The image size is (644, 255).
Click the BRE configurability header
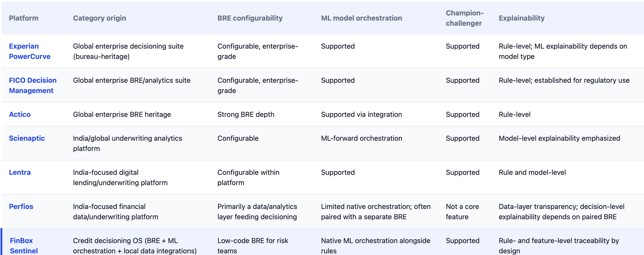click(250, 18)
